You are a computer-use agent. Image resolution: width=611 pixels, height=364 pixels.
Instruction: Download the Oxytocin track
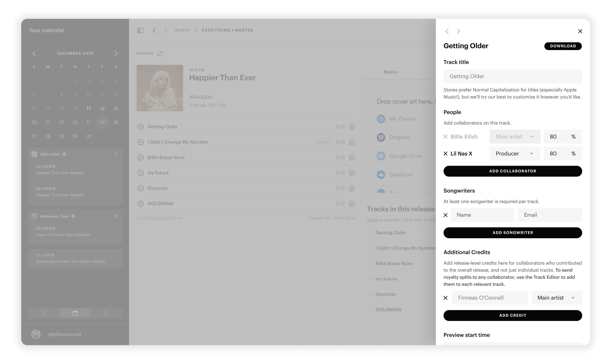point(352,188)
